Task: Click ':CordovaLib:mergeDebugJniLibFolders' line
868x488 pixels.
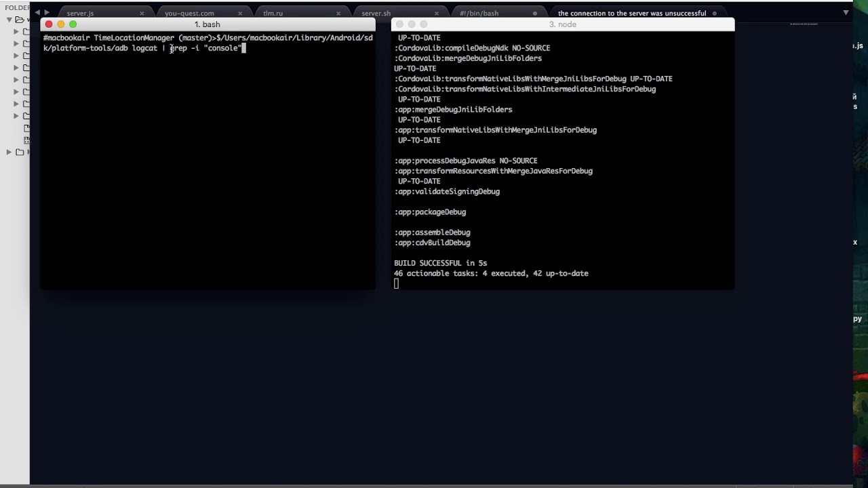Action: (469, 58)
